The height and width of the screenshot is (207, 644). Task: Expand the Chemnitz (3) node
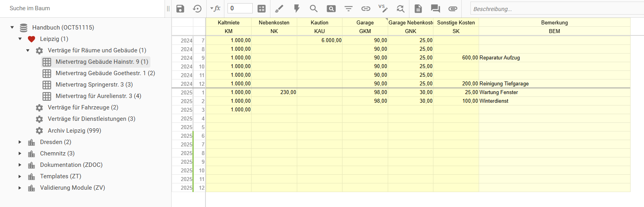20,153
